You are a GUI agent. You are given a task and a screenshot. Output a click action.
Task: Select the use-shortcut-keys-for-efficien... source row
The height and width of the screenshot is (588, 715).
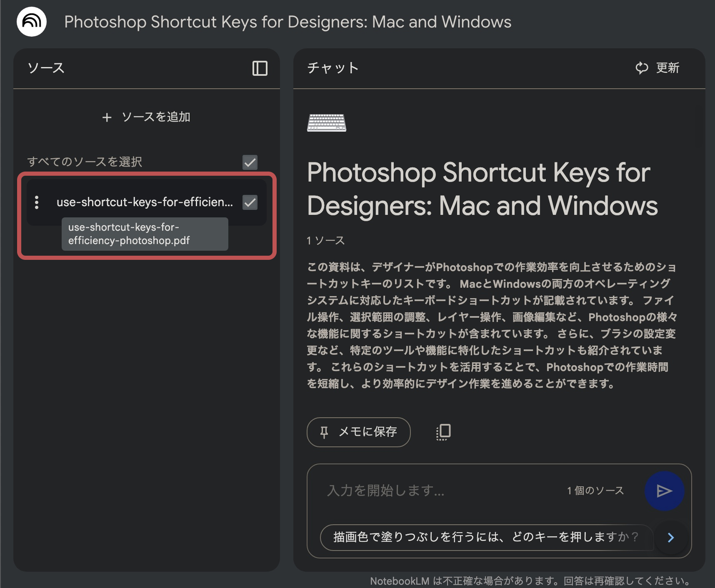(x=147, y=202)
